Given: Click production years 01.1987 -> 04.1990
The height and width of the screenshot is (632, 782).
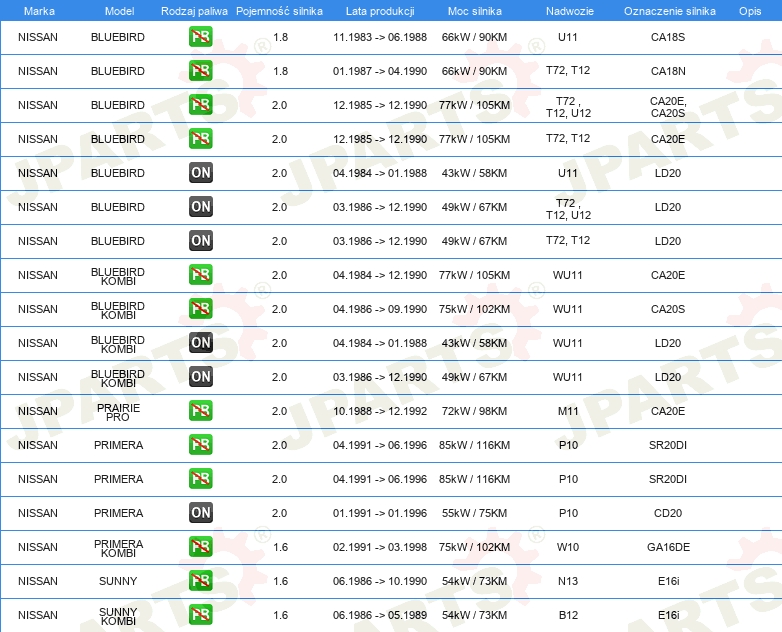Looking at the screenshot, I should point(380,71).
